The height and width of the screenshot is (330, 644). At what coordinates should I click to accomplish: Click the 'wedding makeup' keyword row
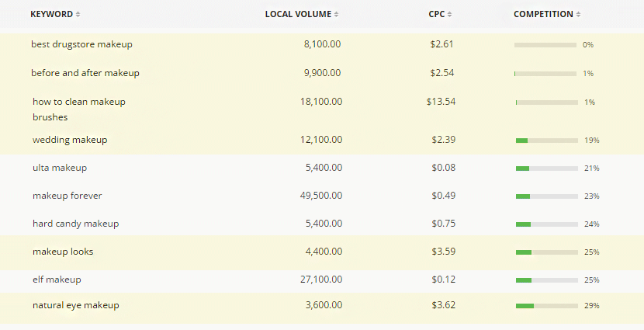(x=322, y=140)
